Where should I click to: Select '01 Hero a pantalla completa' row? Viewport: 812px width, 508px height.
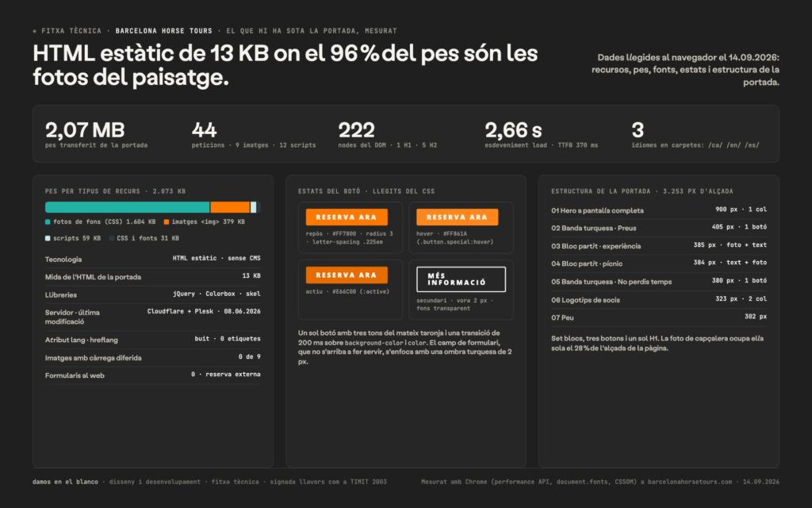[659, 210]
